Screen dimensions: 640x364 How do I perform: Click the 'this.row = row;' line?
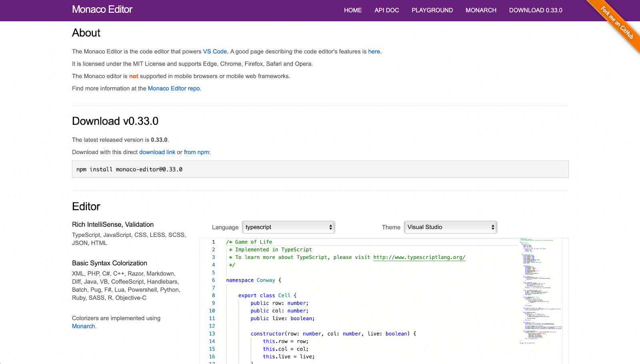[286, 341]
